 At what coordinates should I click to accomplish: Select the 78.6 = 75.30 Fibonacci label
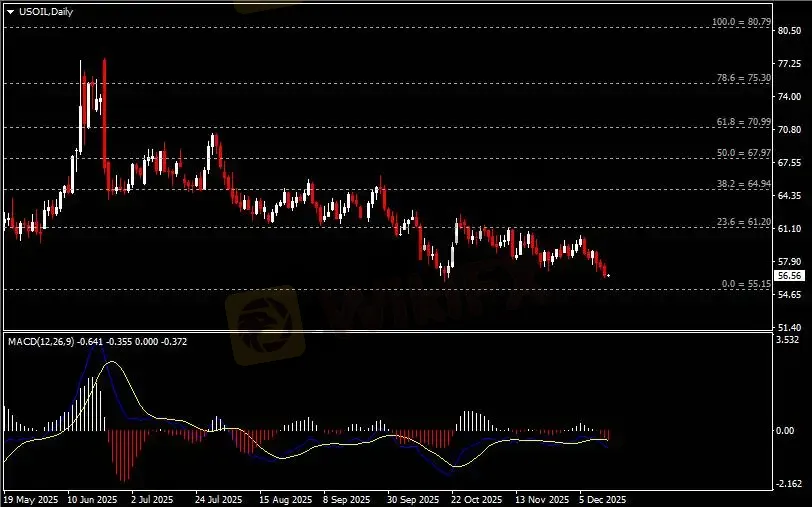tap(744, 78)
